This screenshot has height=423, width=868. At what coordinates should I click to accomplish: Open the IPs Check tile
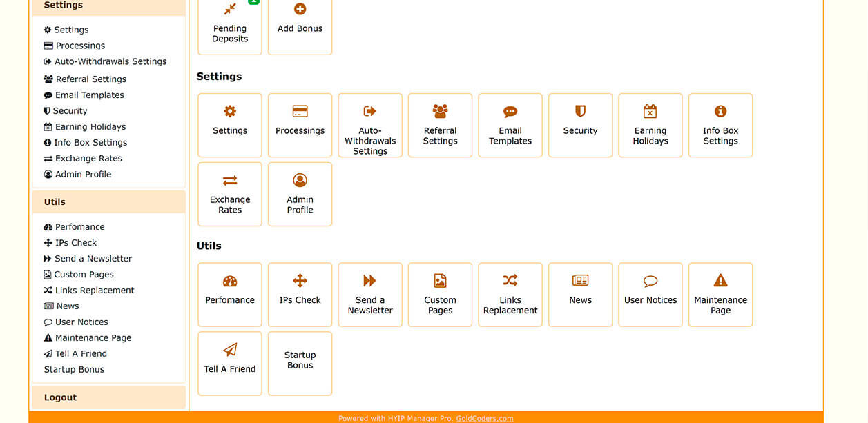(x=300, y=295)
